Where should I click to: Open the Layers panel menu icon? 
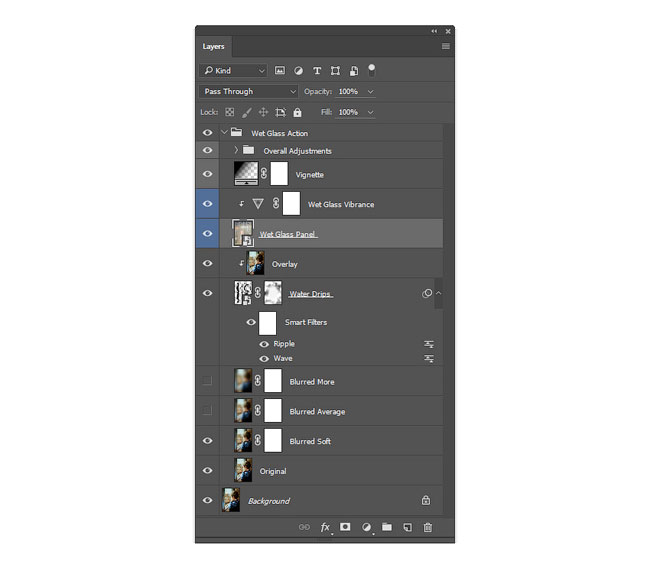[446, 46]
